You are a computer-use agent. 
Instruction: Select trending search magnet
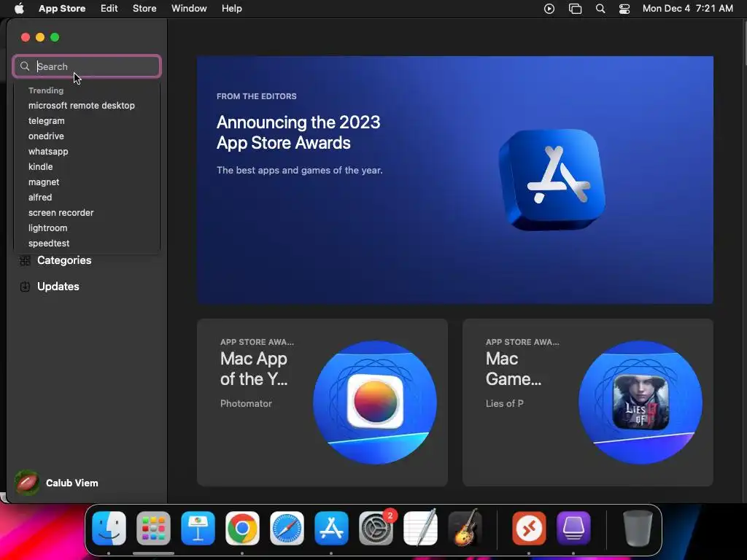(x=44, y=182)
